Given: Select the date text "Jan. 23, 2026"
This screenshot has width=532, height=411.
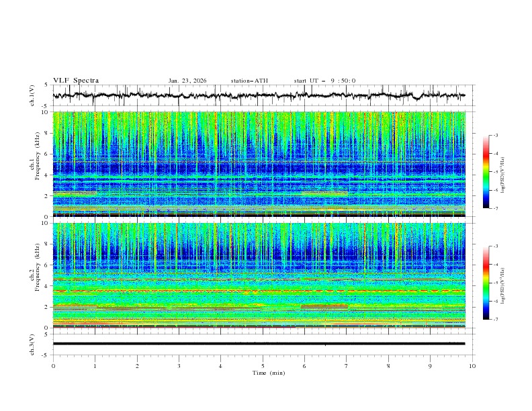Looking at the screenshot, I should 187,81.
